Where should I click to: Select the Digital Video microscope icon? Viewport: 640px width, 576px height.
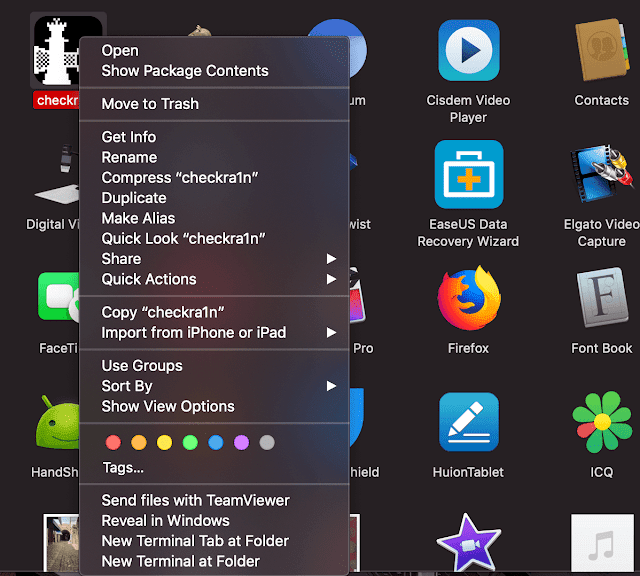click(x=58, y=175)
